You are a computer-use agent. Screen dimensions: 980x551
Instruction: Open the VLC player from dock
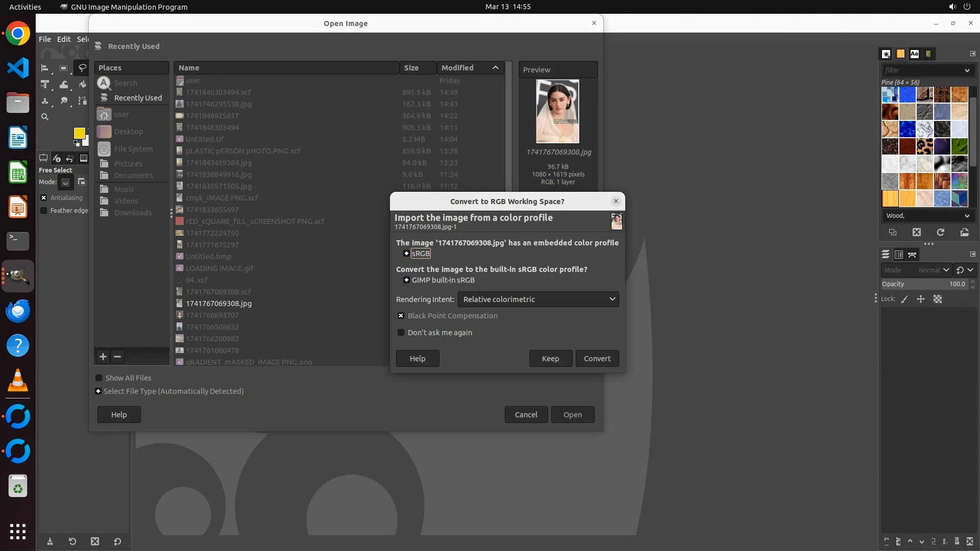(x=18, y=381)
